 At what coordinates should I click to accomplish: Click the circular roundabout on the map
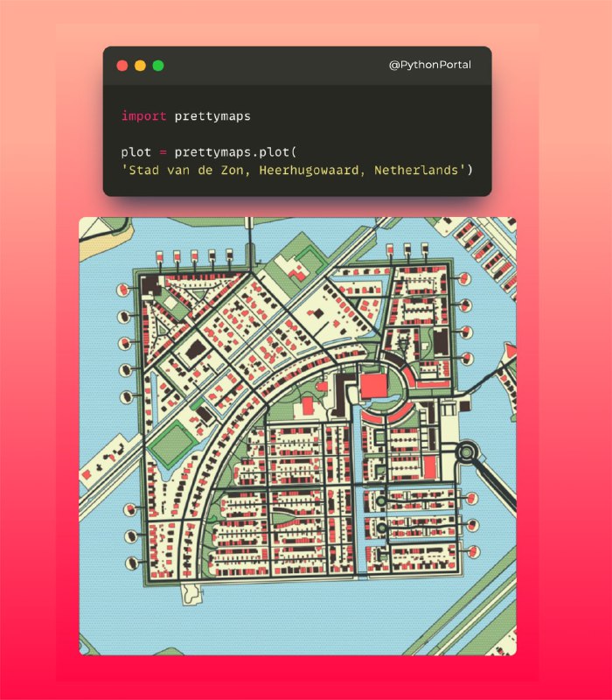point(467,452)
